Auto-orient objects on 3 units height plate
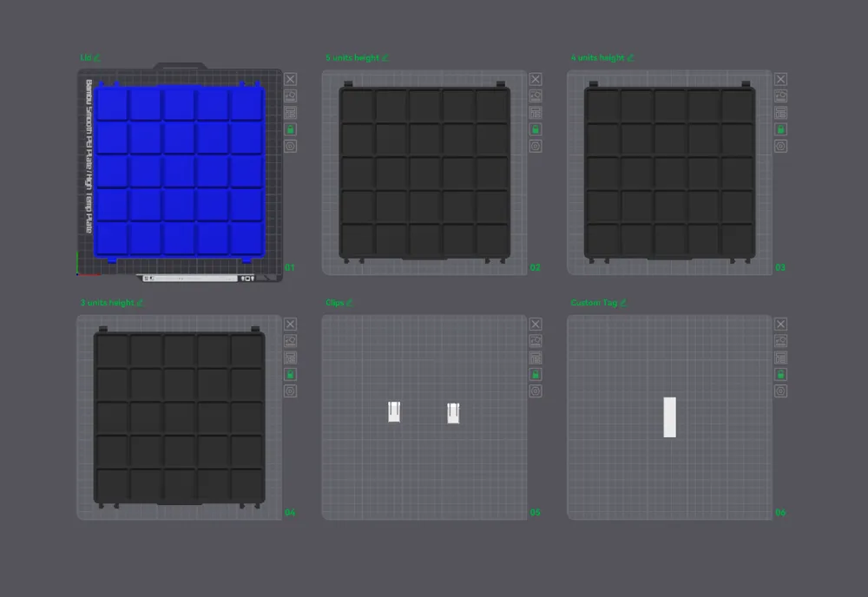 point(290,341)
